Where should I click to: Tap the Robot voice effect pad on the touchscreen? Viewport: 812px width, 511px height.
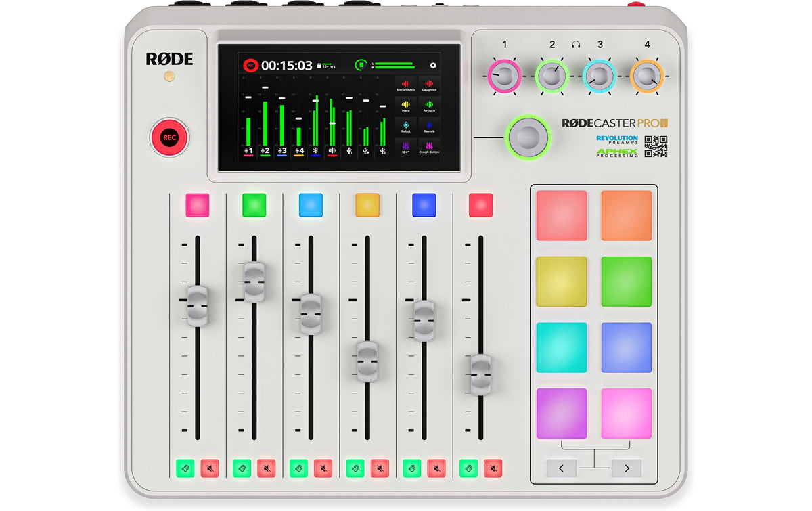406,127
